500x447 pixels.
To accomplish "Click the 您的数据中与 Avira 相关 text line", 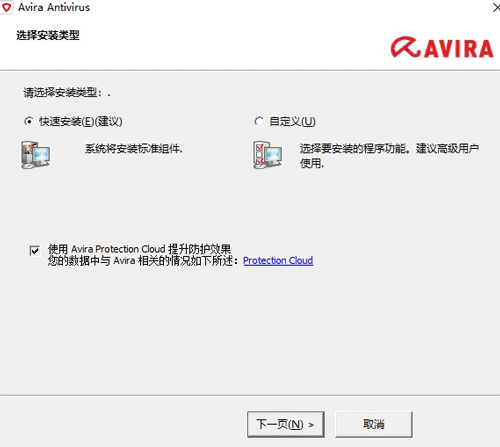I will pyautogui.click(x=143, y=261).
